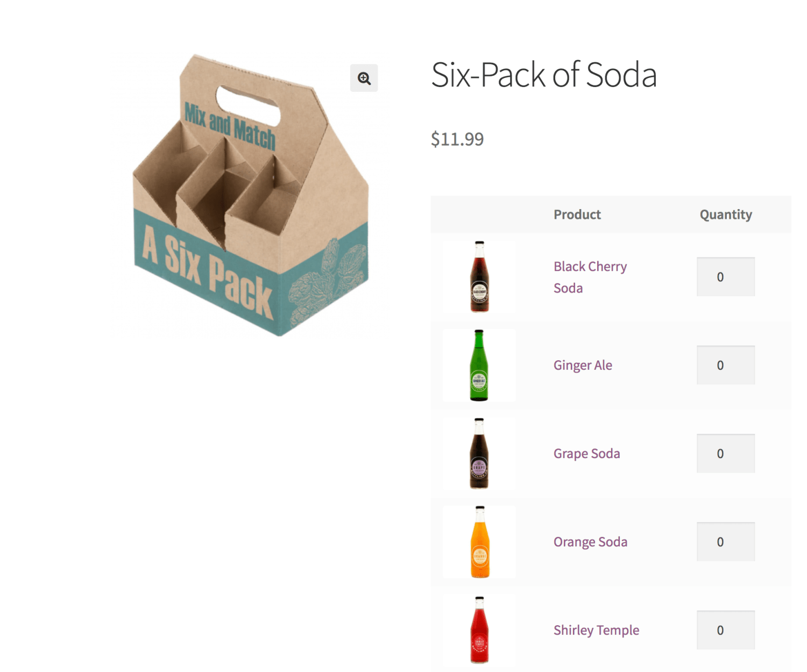Select the Quantity column header
This screenshot has height=672, width=807.
coord(725,214)
